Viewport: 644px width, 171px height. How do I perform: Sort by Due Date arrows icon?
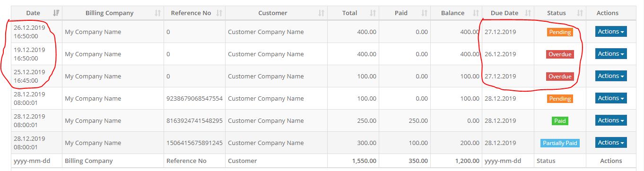tap(528, 13)
